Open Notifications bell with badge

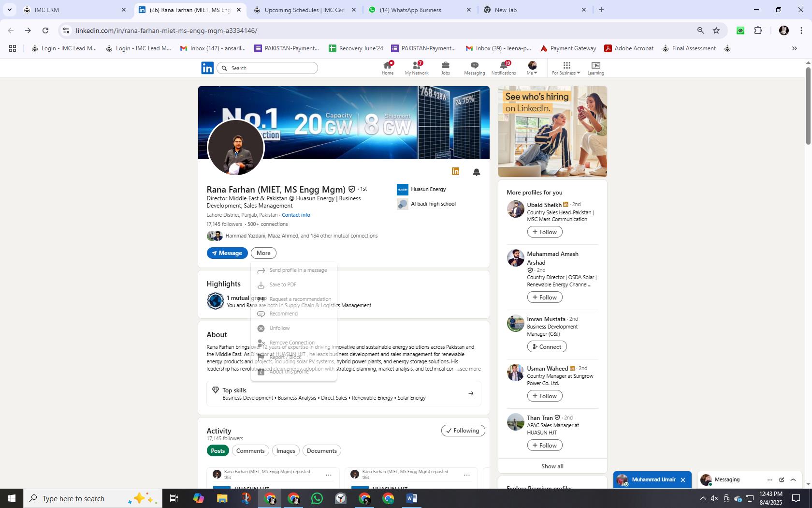[504, 68]
